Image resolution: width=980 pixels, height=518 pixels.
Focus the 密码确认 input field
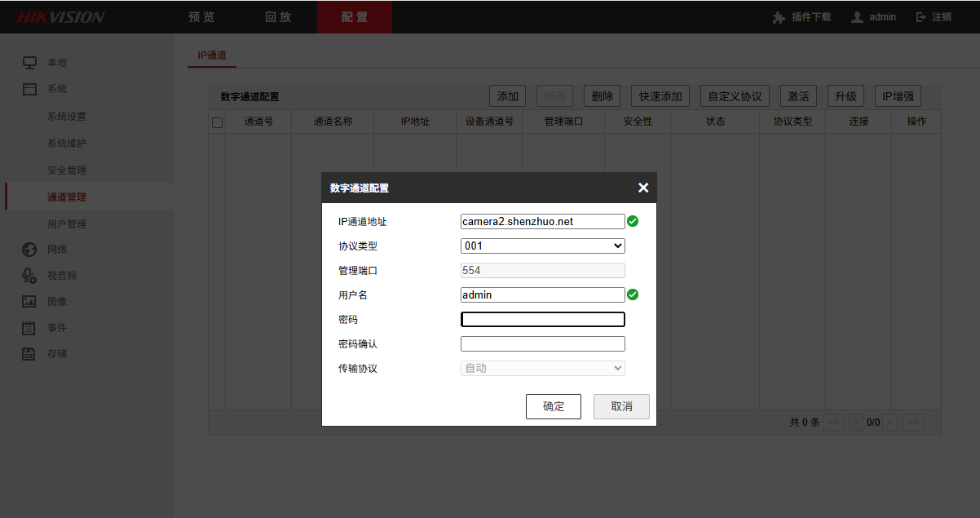542,344
